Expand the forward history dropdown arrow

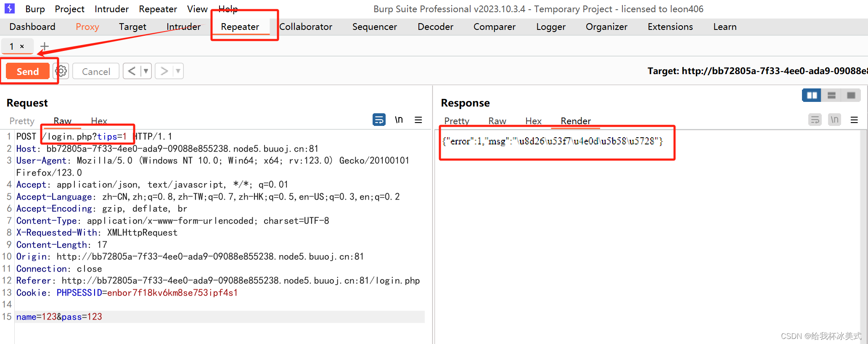tap(178, 71)
